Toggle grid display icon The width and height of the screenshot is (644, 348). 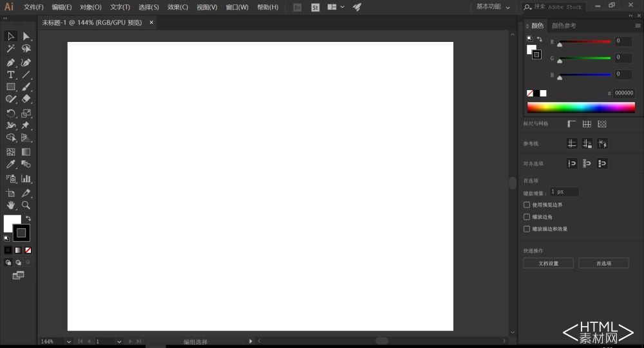pyautogui.click(x=587, y=124)
